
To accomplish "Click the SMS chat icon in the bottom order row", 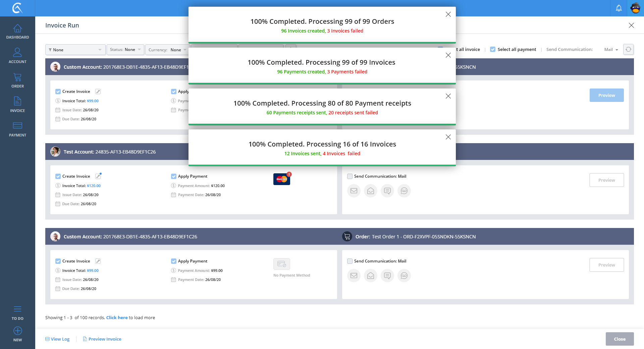I will (x=387, y=276).
